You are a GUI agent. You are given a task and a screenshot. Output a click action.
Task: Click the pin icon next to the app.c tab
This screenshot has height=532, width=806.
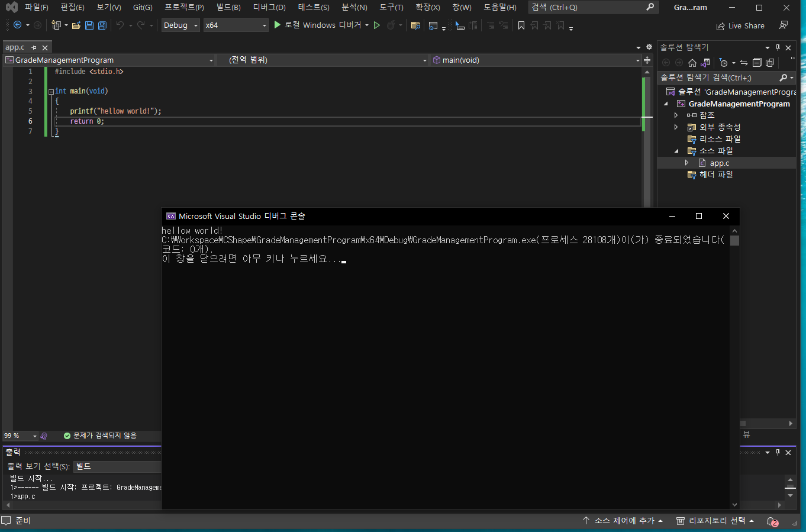coord(34,47)
